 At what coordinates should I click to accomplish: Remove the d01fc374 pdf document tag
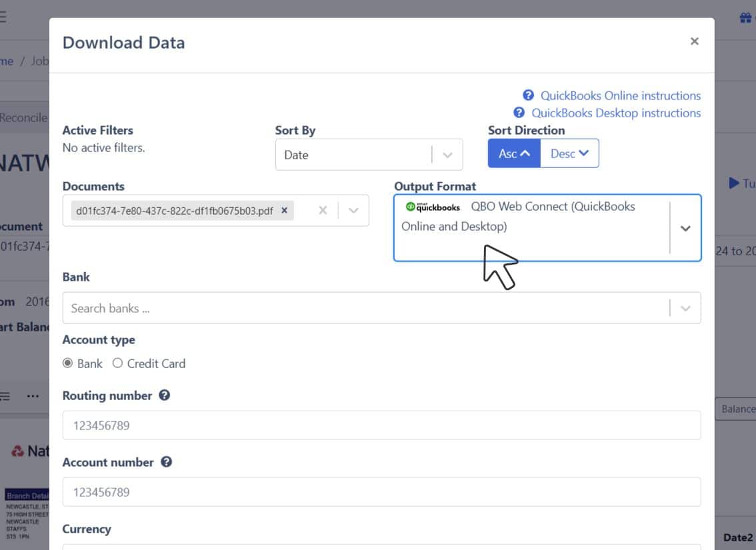pyautogui.click(x=285, y=210)
